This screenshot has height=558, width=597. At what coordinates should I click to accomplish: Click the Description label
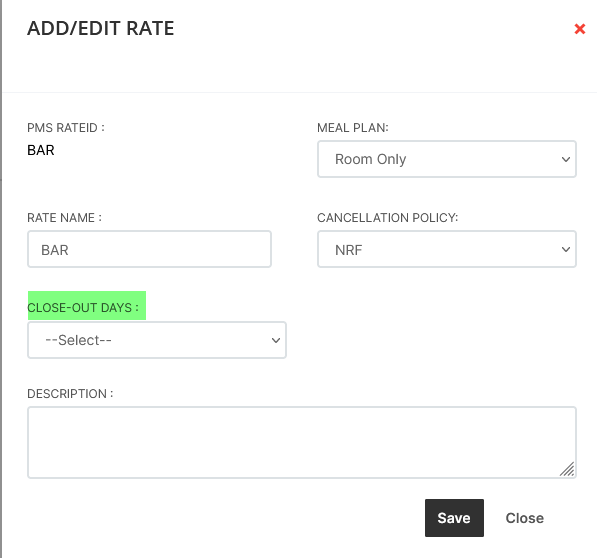pyautogui.click(x=70, y=394)
